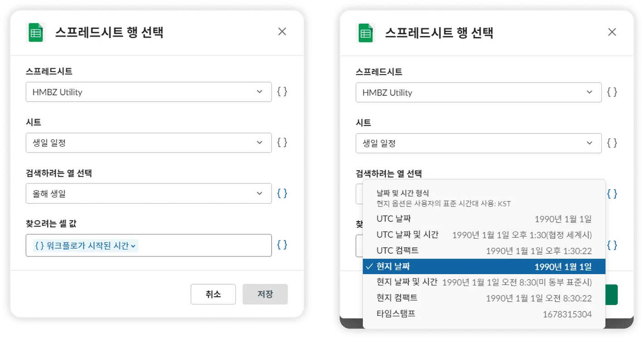Pick the 현지 컴팩트 format option
644x339 pixels.
tap(484, 298)
